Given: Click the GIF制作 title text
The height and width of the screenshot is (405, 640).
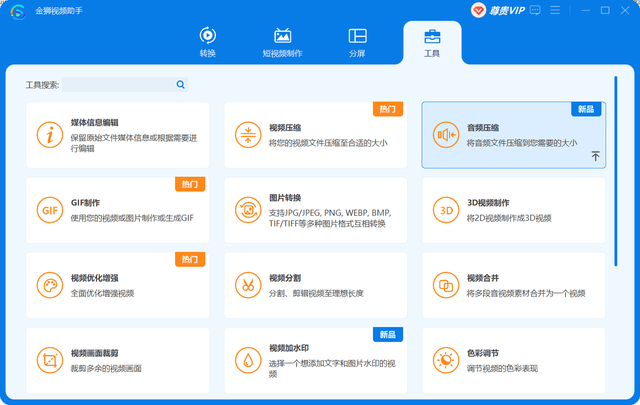Looking at the screenshot, I should point(85,203).
